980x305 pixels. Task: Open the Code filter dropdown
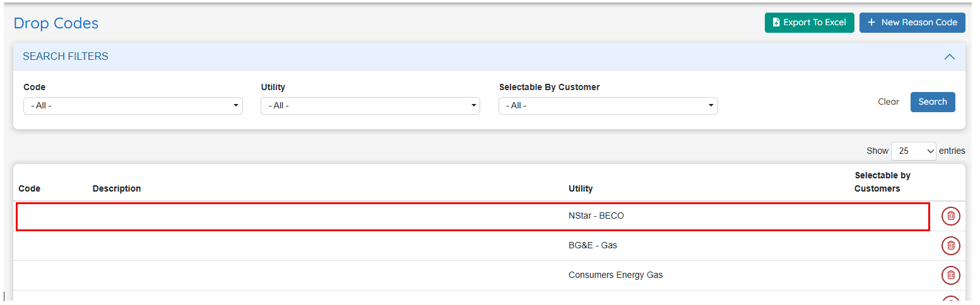(x=133, y=106)
